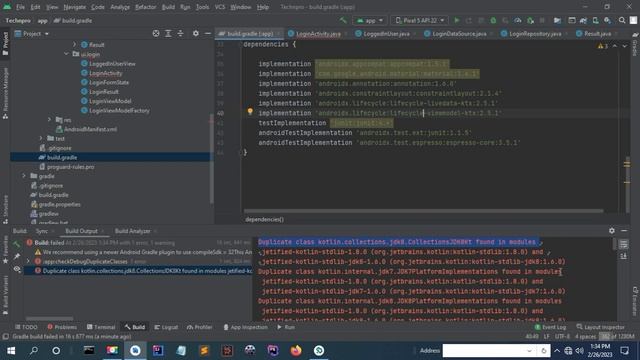
Task: Click the Profile app toolbar icon
Action: pos(518,20)
